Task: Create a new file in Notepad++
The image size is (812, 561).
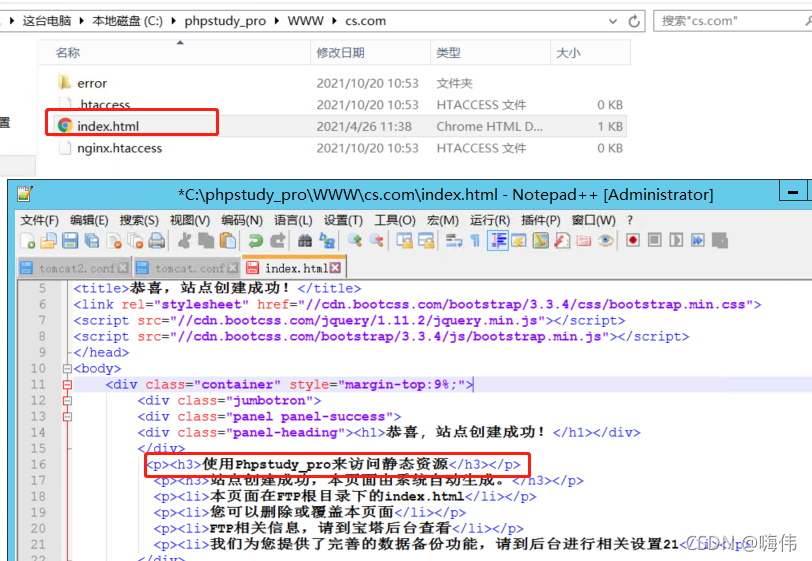Action: (x=27, y=240)
